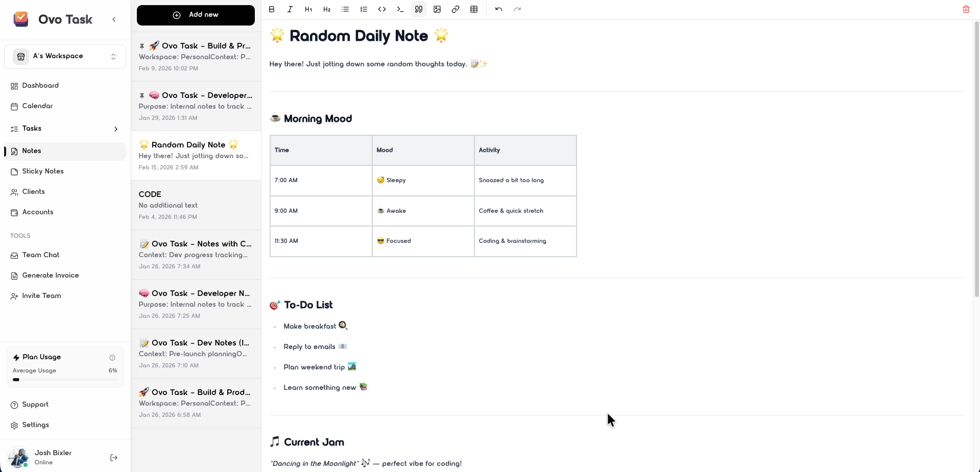Collapse sidebar with chevron beside Ovo Task
Image resolution: width=980 pixels, height=472 pixels.
pos(114,19)
